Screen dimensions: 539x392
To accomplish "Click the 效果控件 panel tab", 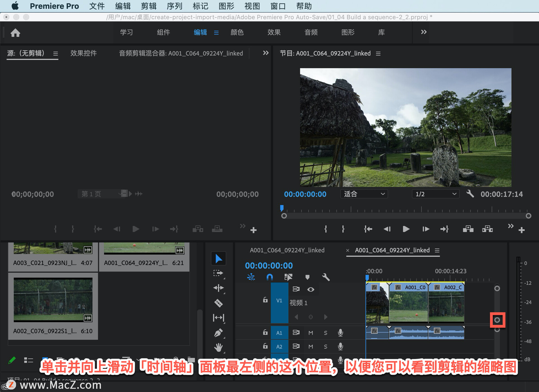I will click(x=83, y=53).
